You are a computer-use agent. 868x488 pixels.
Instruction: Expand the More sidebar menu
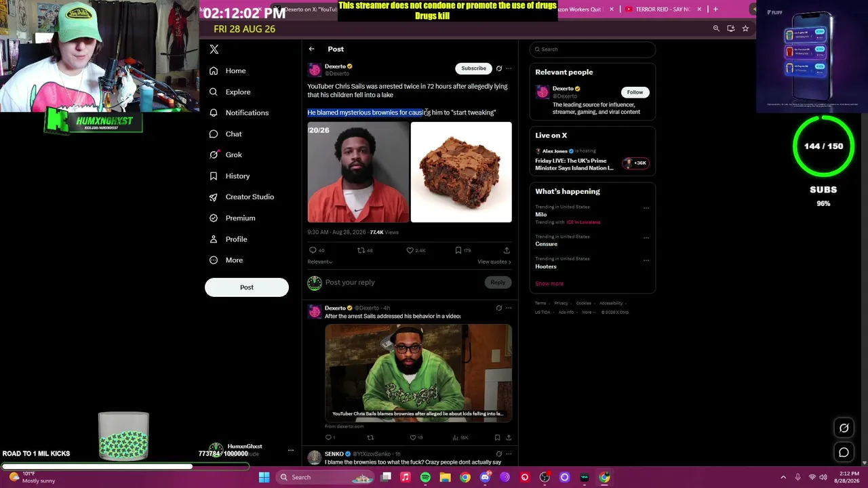tap(226, 260)
